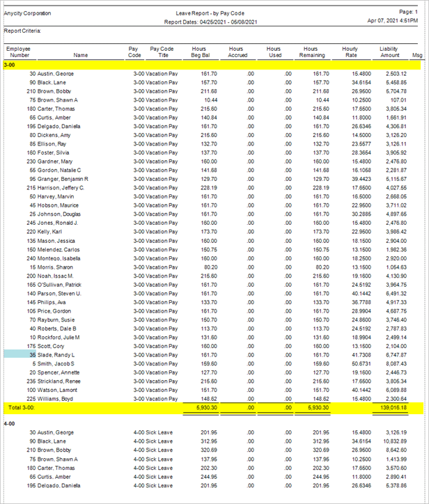Select Smith, Jacob S name
Image resolution: width=429 pixels, height=504 pixels.
pyautogui.click(x=56, y=363)
